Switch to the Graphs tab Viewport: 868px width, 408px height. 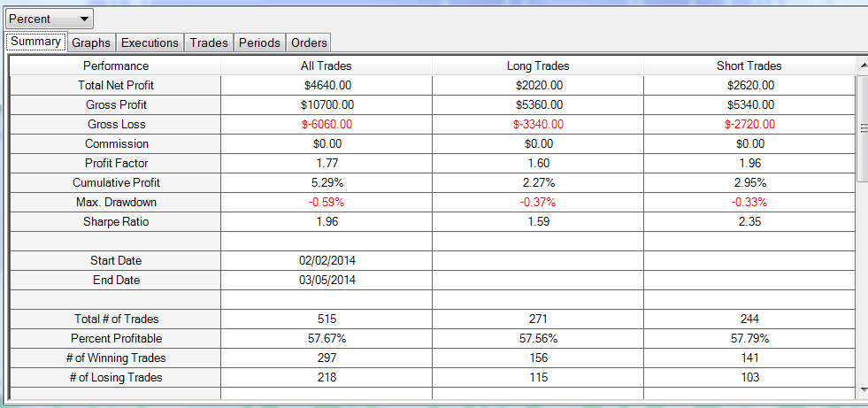click(x=92, y=42)
